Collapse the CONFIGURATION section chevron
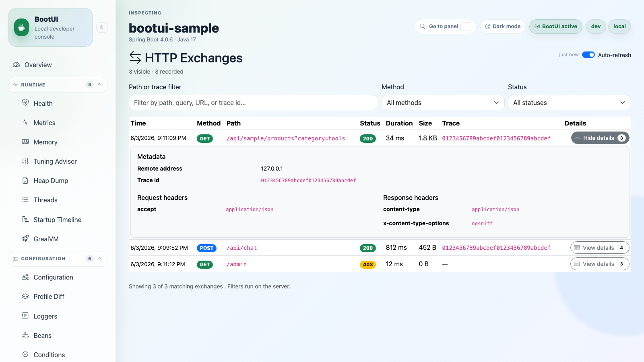Viewport: 644px width, 362px height. pos(100,258)
